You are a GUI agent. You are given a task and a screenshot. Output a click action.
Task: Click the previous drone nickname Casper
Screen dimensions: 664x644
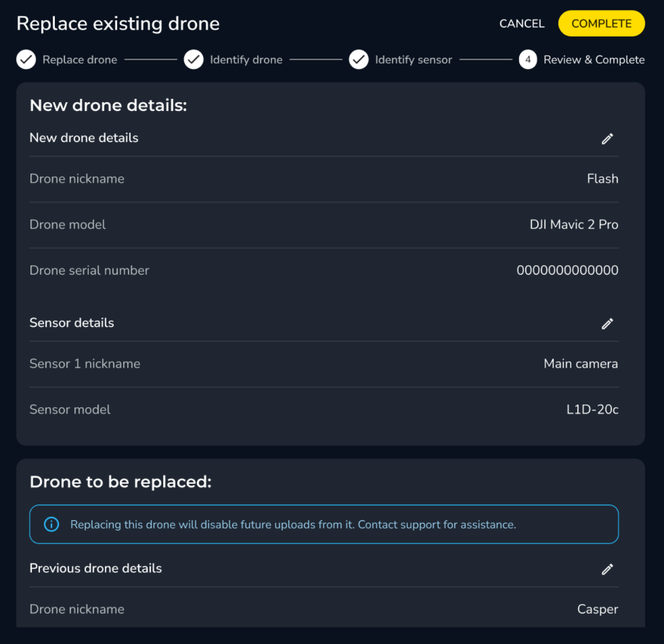(x=597, y=609)
